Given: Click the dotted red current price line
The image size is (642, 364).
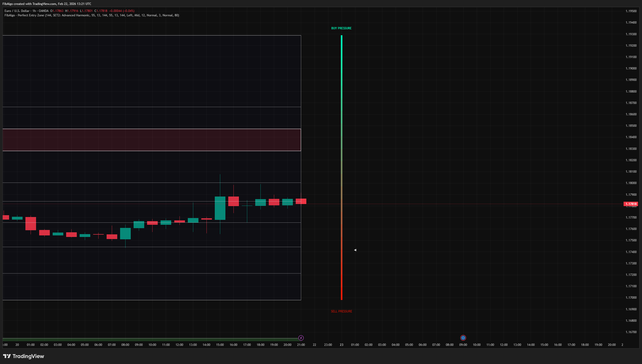Looking at the screenshot, I should point(182,204).
